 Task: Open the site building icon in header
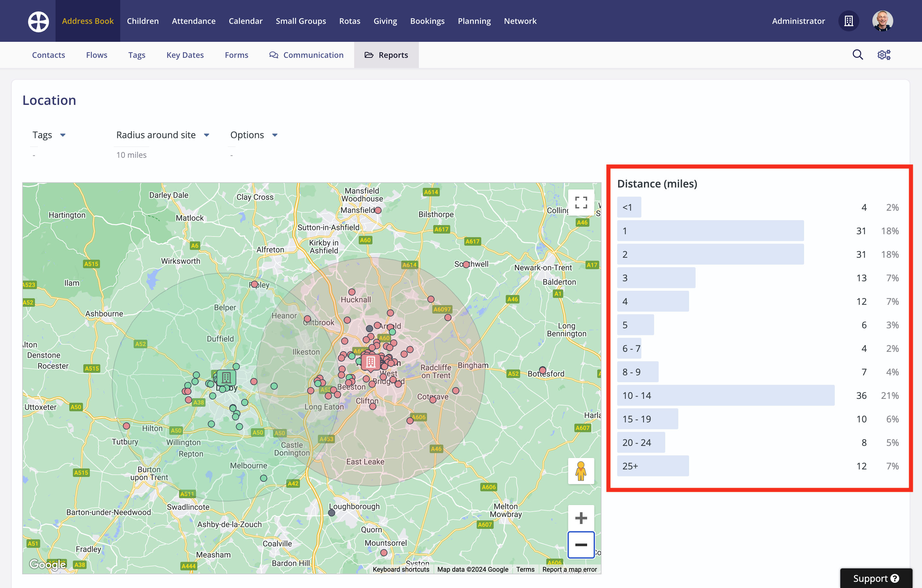point(848,21)
